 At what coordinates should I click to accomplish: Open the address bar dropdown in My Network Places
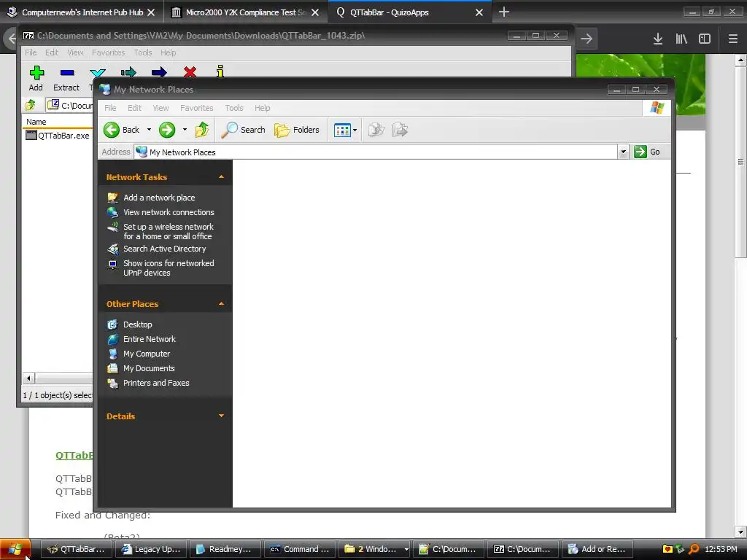pyautogui.click(x=623, y=152)
